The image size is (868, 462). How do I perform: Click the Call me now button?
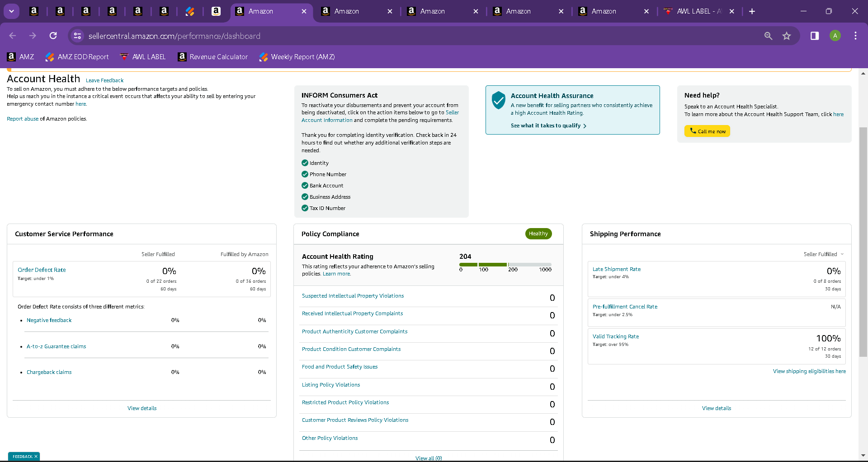tap(707, 131)
